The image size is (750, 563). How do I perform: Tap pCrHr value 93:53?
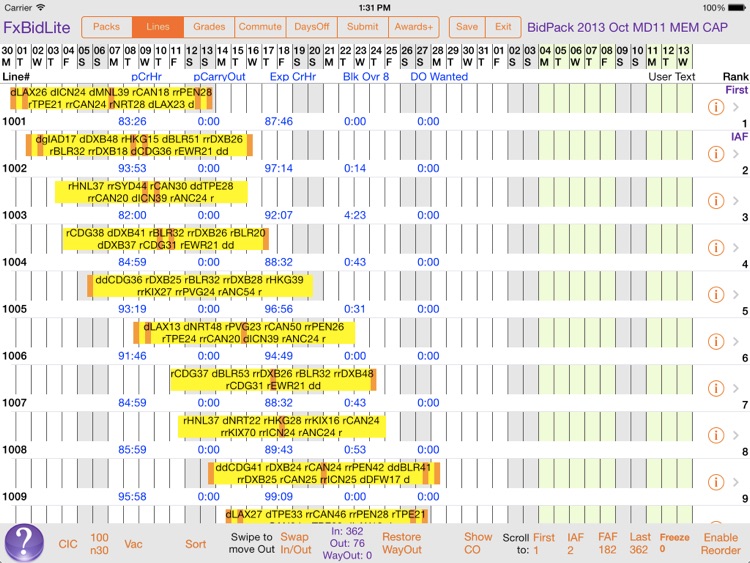point(132,168)
